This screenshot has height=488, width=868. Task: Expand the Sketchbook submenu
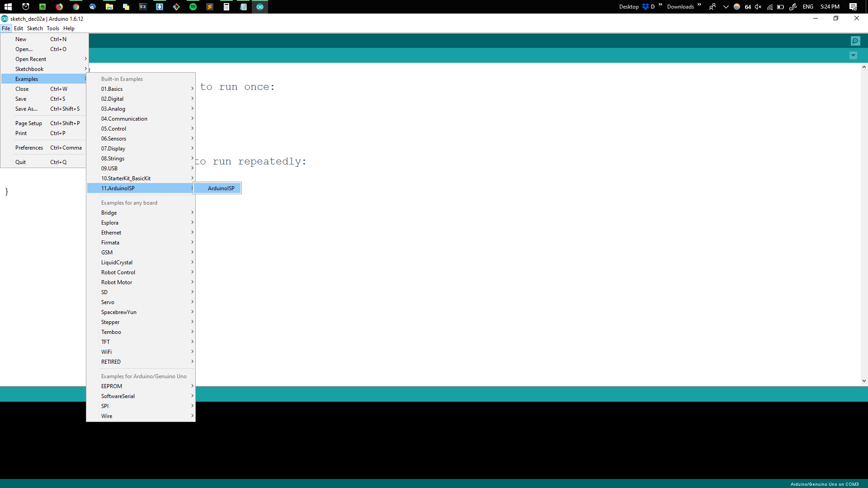(43, 69)
